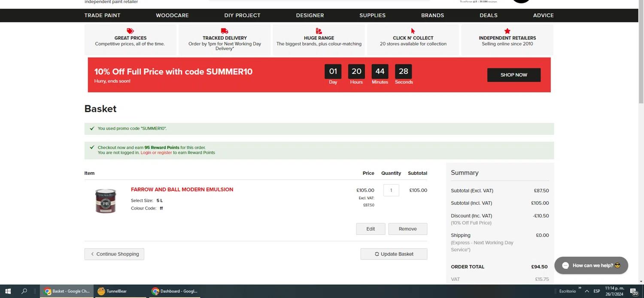Click the ORDER TOTAL £94.50 value
The image size is (644, 298).
click(539, 267)
